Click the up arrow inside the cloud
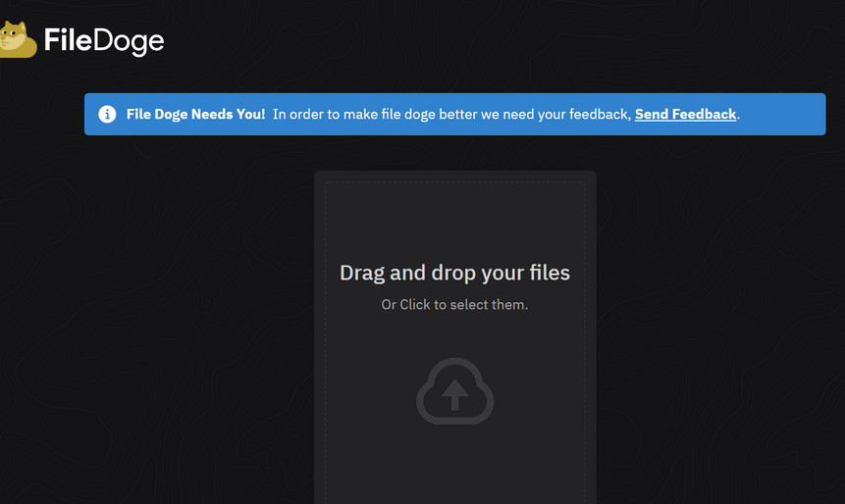This screenshot has width=845, height=504. (x=454, y=394)
